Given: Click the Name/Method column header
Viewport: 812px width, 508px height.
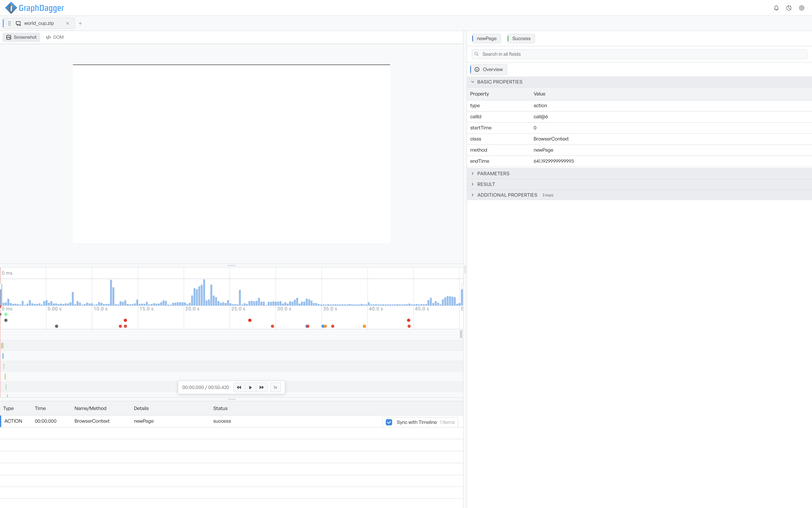Looking at the screenshot, I should [90, 409].
